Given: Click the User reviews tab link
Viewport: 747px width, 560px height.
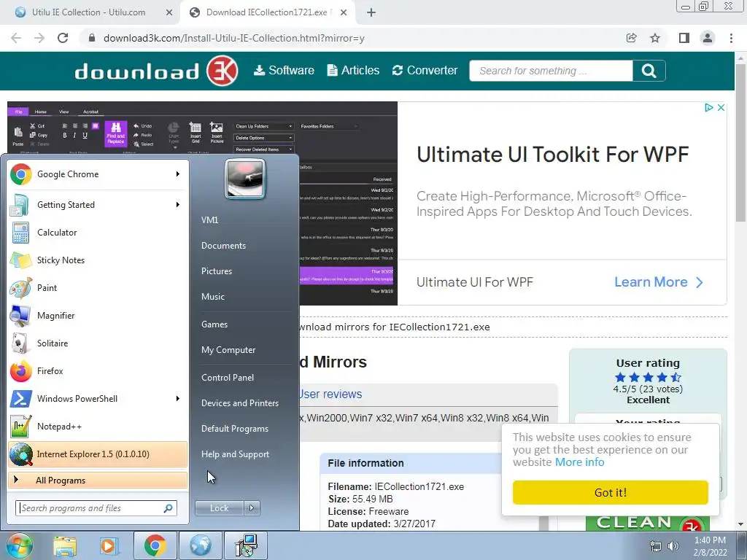Looking at the screenshot, I should click(x=330, y=394).
